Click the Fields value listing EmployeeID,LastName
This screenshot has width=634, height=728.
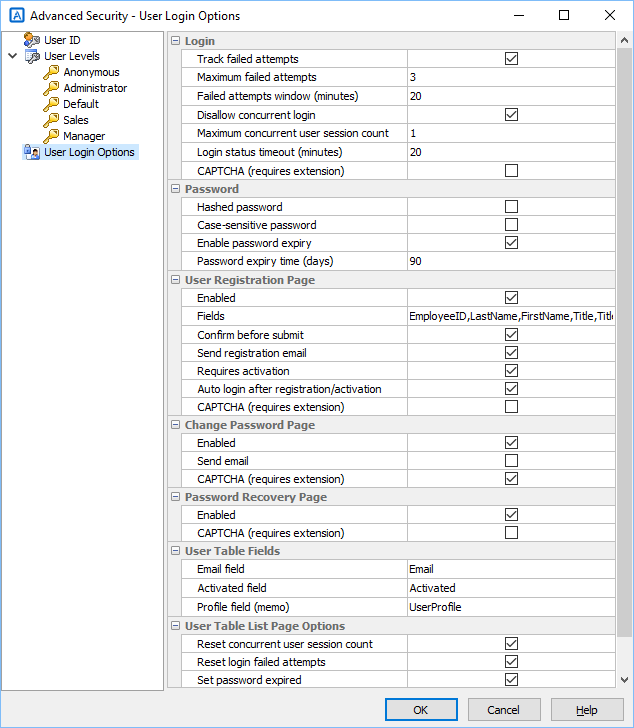coord(511,316)
